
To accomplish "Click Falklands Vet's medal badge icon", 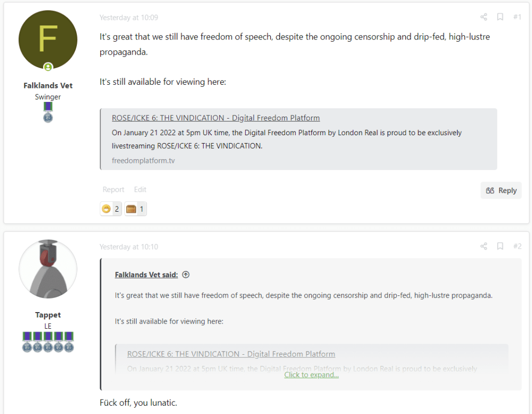I will click(48, 112).
